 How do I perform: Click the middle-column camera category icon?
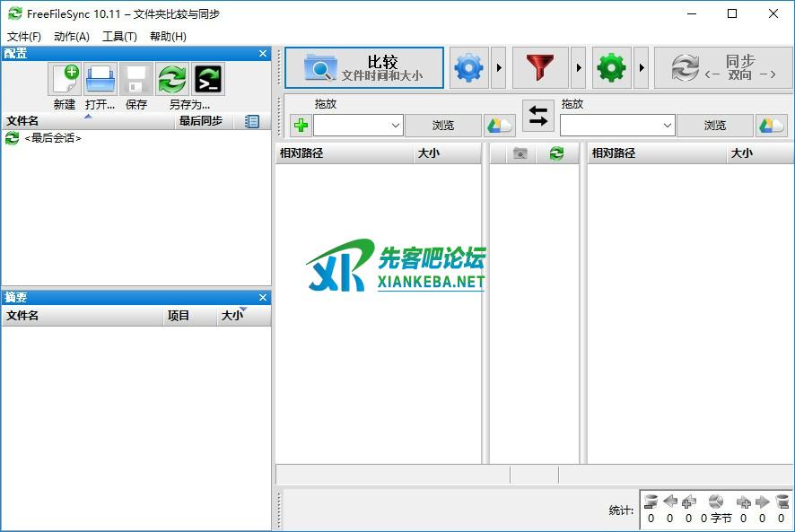pyautogui.click(x=520, y=153)
